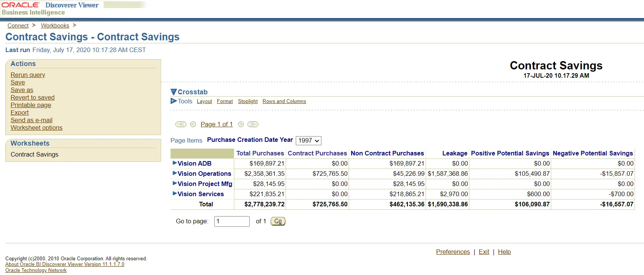
Task: Open Worksheet options link
Action: click(x=37, y=128)
